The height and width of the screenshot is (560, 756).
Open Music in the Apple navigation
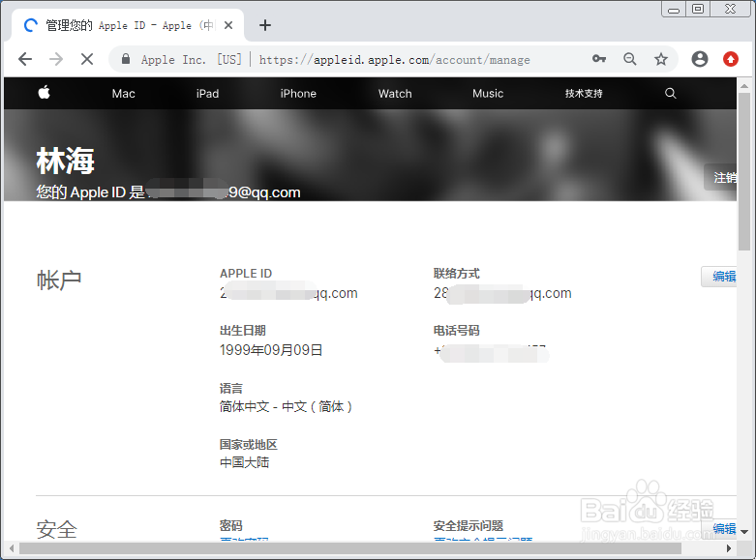pos(488,94)
